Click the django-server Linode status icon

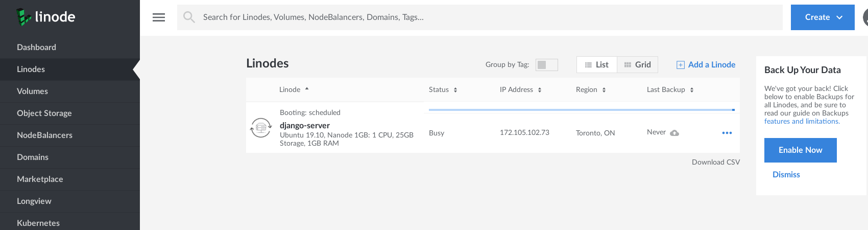[x=261, y=128]
